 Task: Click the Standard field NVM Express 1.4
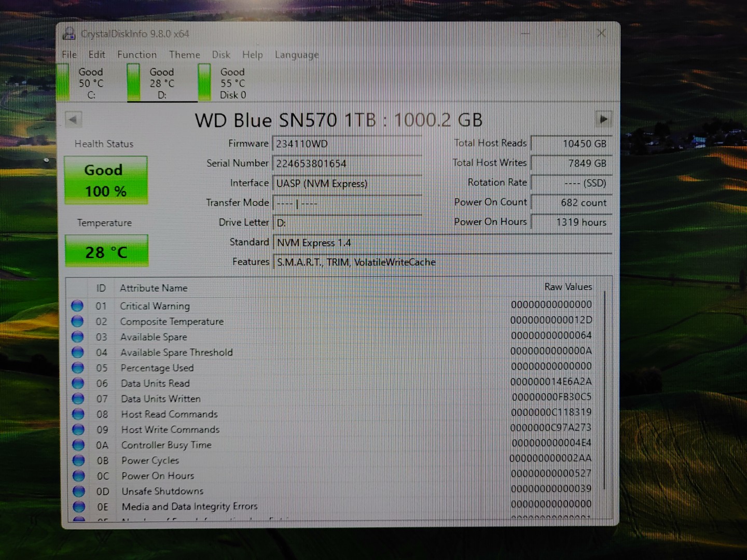click(x=442, y=242)
